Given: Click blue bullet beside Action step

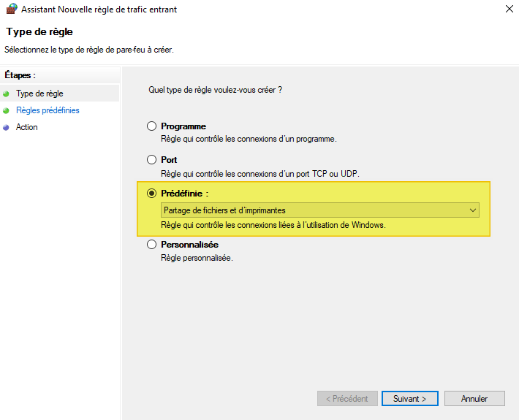Looking at the screenshot, I should [x=7, y=127].
